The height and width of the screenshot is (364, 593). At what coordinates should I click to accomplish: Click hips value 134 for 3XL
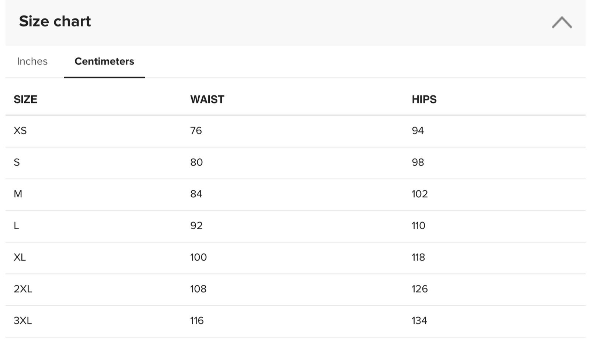point(419,321)
